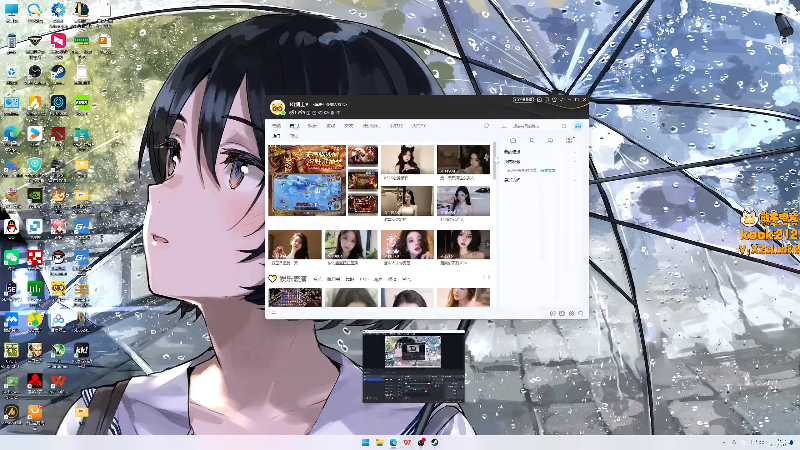Click the blue link text in YY's right panel
This screenshot has height=450, width=800.
[547, 170]
